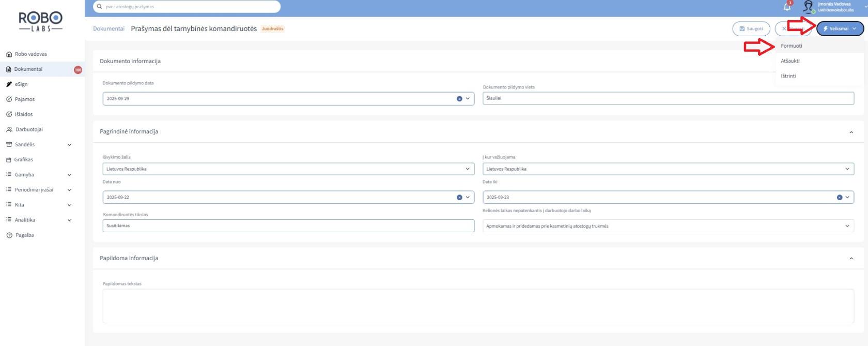Viewport: 868px width, 346px height.
Task: Clear the Data nuo date value
Action: [459, 197]
